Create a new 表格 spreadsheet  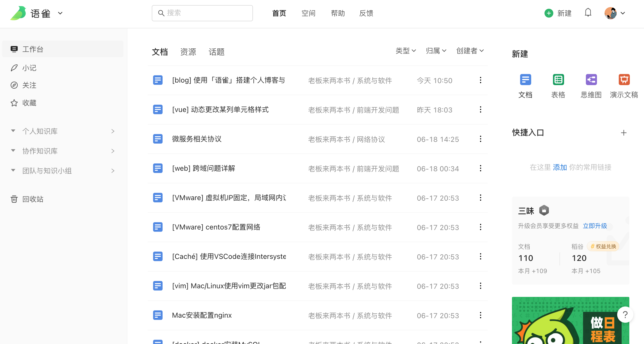(558, 80)
